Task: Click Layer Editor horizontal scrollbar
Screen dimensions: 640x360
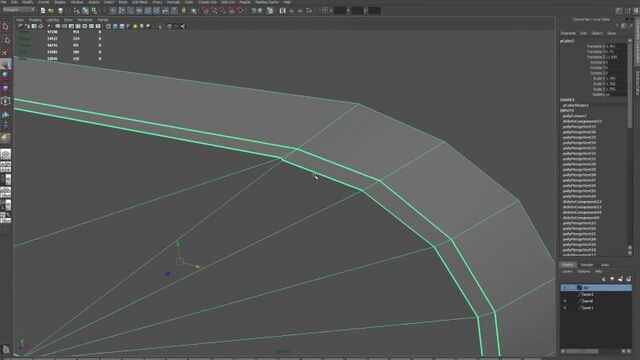Action: [x=582, y=351]
